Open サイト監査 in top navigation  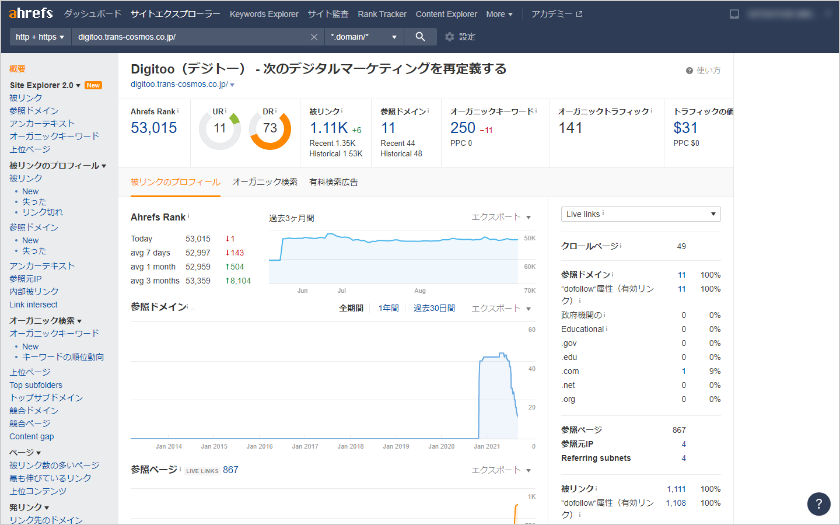coord(328,14)
